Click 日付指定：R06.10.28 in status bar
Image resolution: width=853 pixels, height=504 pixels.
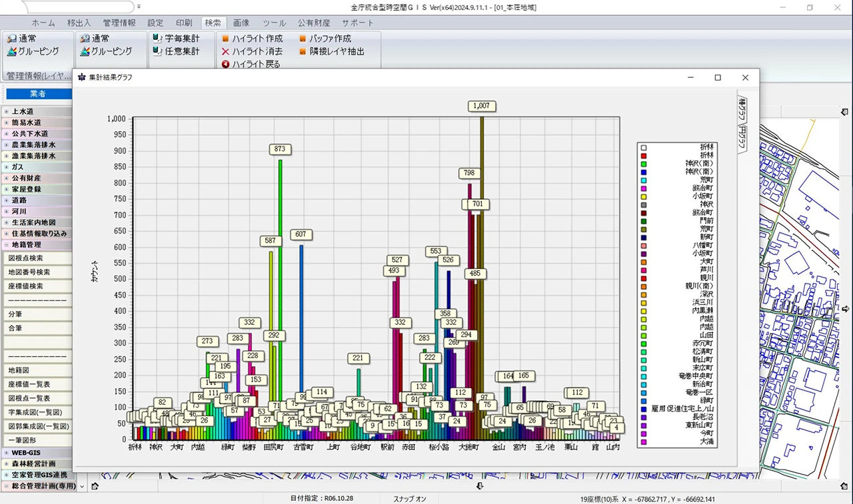(322, 499)
